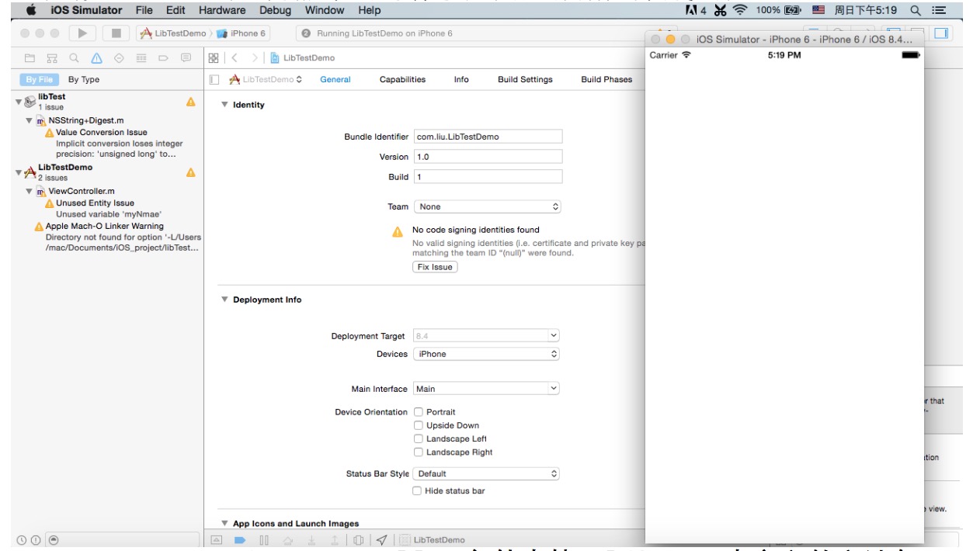Collapse the libTest issues group
Viewport: 980px width, 551px height.
[x=19, y=102]
